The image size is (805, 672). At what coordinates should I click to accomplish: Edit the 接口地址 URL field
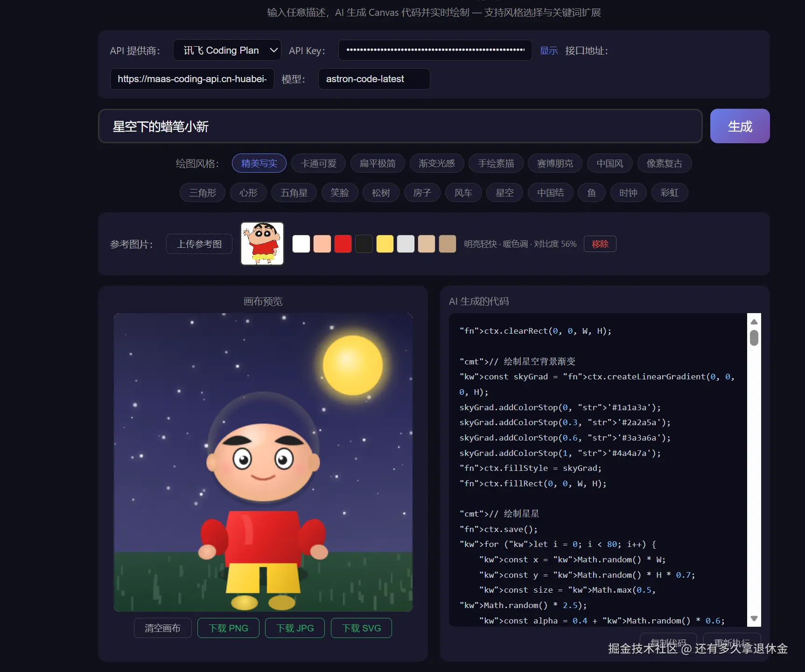click(x=192, y=79)
